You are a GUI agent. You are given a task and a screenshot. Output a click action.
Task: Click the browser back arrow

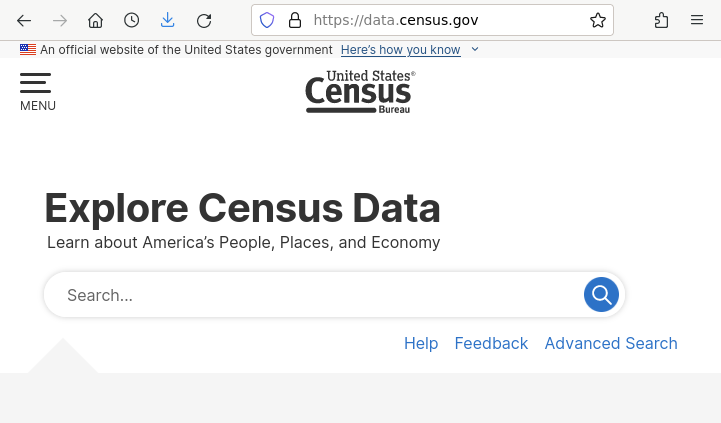(x=24, y=20)
